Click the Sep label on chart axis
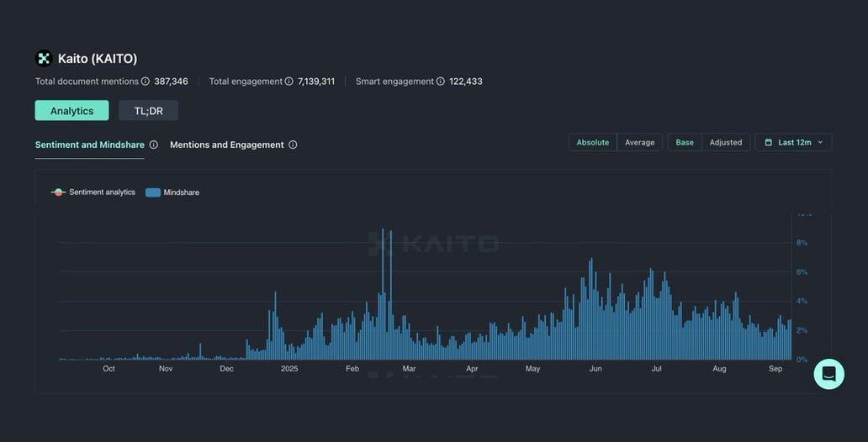This screenshot has width=868, height=442. click(x=775, y=369)
